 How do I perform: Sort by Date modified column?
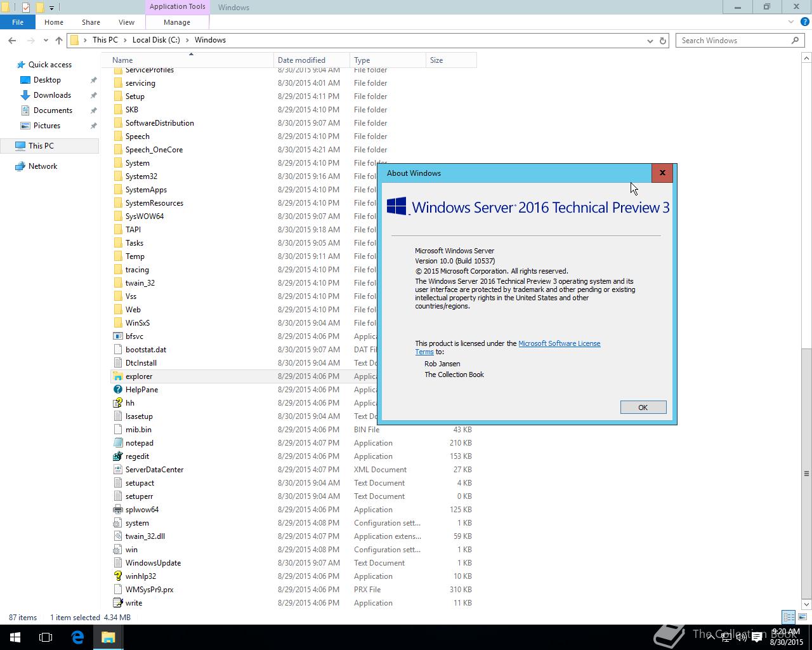point(312,60)
